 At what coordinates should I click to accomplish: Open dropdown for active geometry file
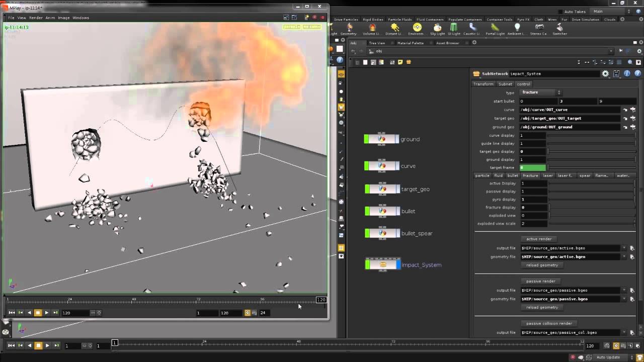[x=624, y=256]
